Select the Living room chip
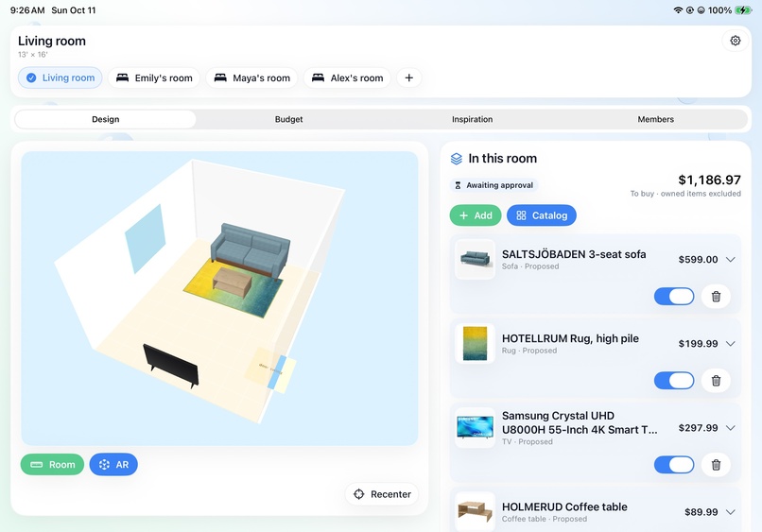This screenshot has height=532, width=762. pyautogui.click(x=61, y=77)
